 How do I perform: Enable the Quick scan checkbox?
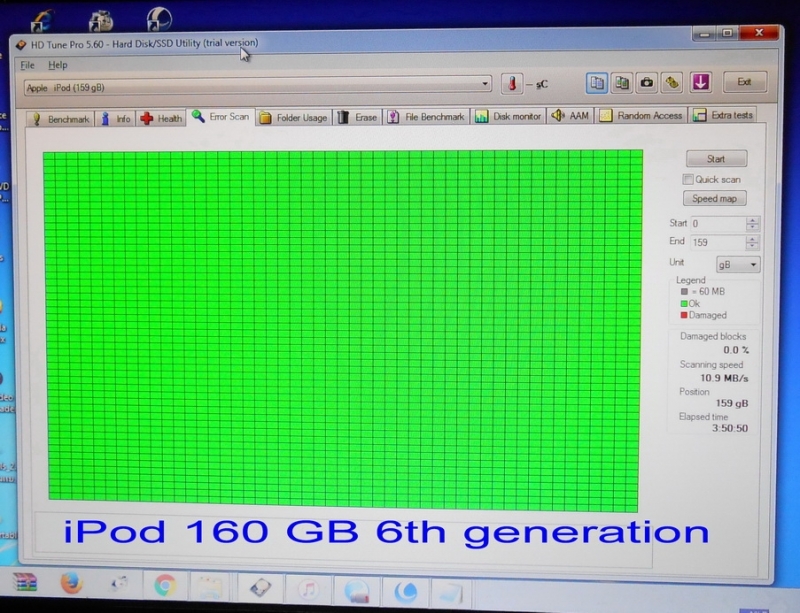pos(688,180)
